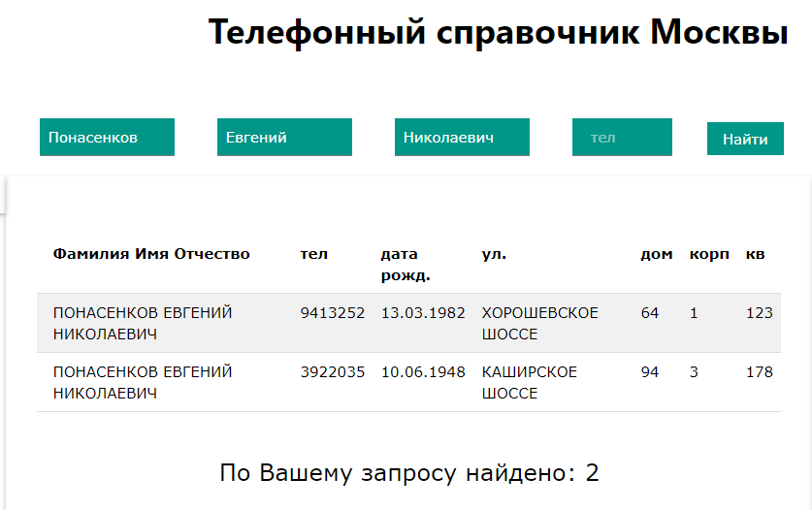
Task: Click the empty тел input field
Action: click(x=622, y=138)
